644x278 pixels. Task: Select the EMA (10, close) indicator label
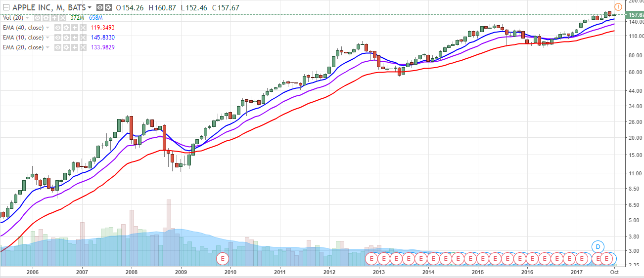coord(23,38)
